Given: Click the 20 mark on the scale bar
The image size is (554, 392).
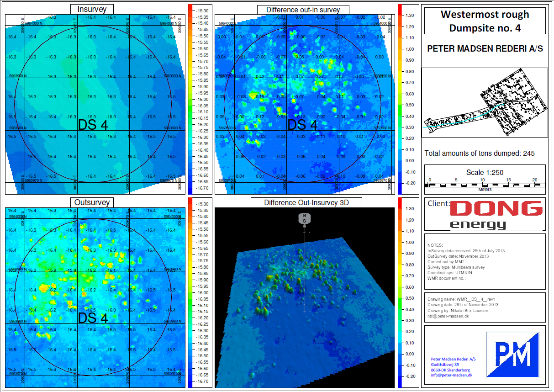Looking at the screenshot, I should pos(535,180).
